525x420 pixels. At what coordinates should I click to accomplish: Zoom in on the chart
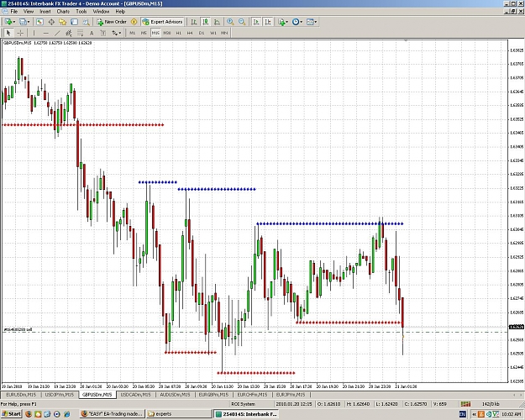click(230, 22)
